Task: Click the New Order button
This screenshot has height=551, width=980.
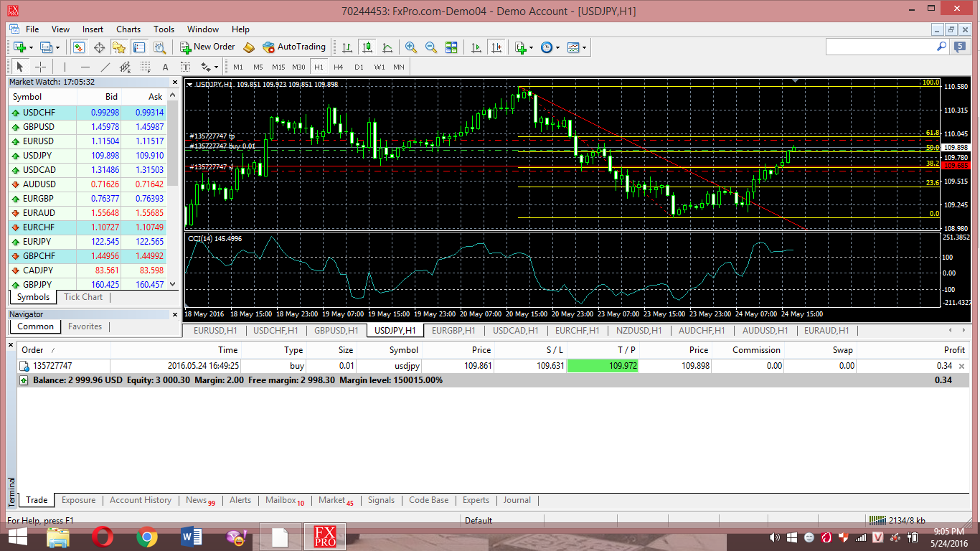Action: (207, 47)
